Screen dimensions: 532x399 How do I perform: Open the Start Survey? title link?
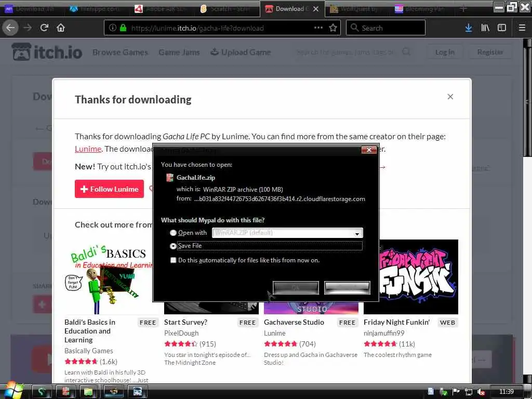[x=185, y=322]
